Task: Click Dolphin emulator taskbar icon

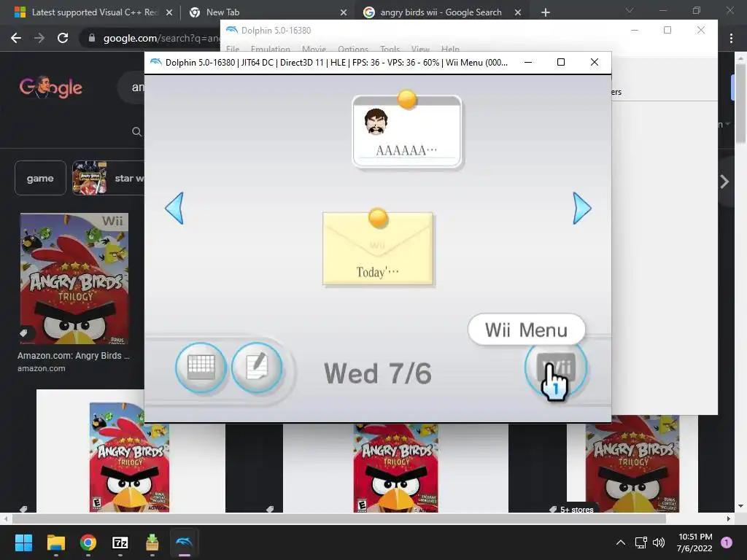Action: tap(185, 542)
